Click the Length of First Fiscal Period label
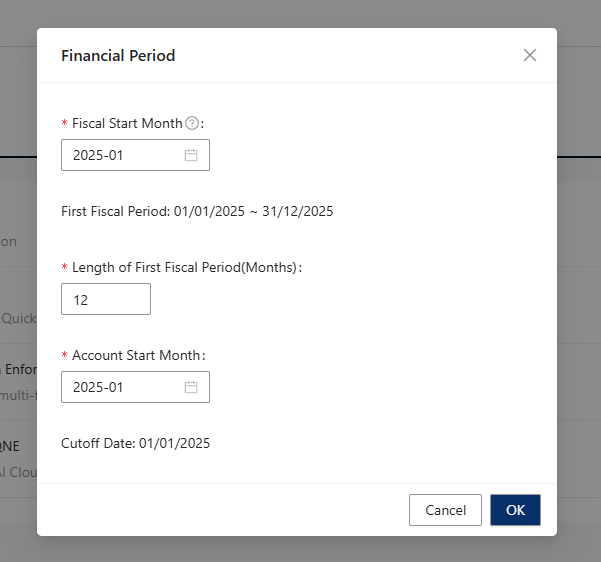 (185, 267)
